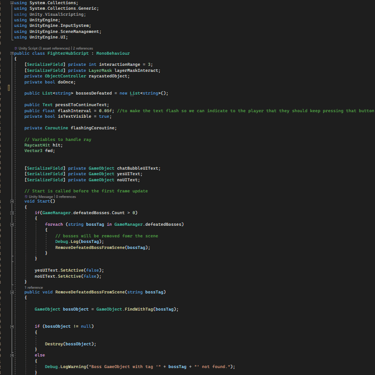Open the Unity Message lens above Start
Screen dimensions: 375x375
pyautogui.click(x=39, y=197)
